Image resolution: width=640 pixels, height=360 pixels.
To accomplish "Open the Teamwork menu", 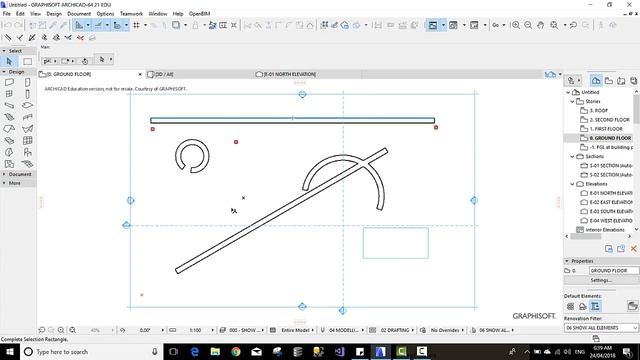I will pos(131,13).
